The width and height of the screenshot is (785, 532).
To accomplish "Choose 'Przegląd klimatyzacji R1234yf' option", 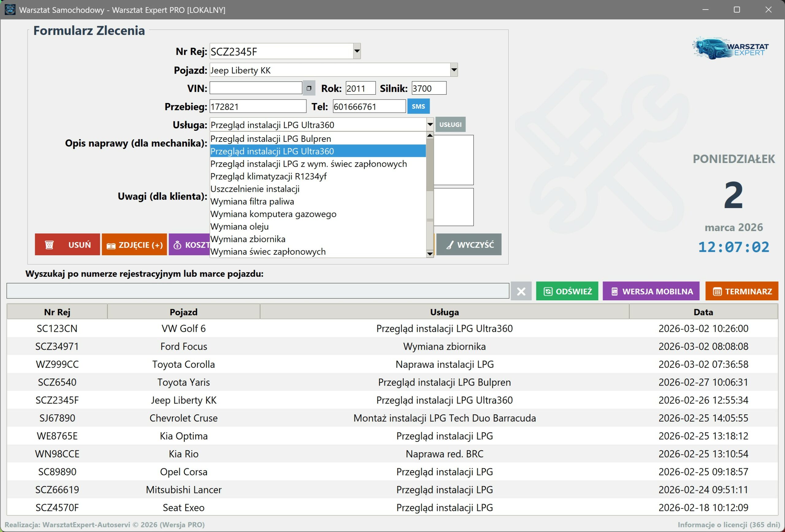I will (269, 176).
